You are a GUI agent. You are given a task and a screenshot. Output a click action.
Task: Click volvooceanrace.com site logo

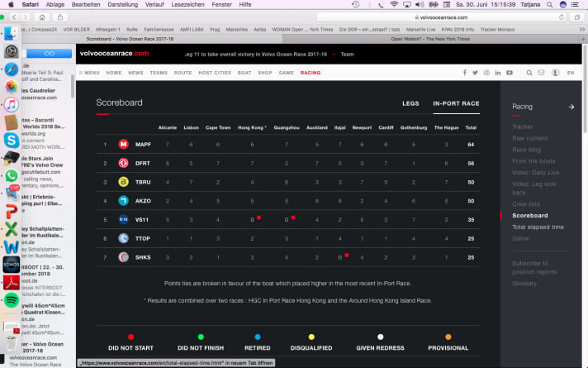pos(114,54)
